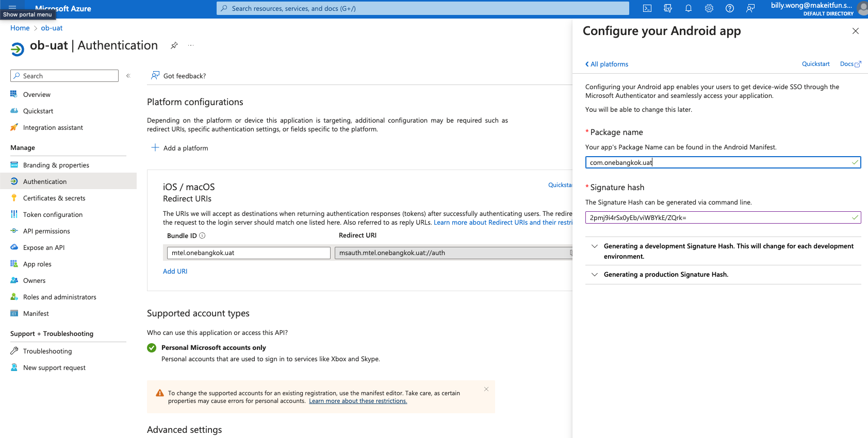Open the Docs link in Android panel

pos(850,64)
